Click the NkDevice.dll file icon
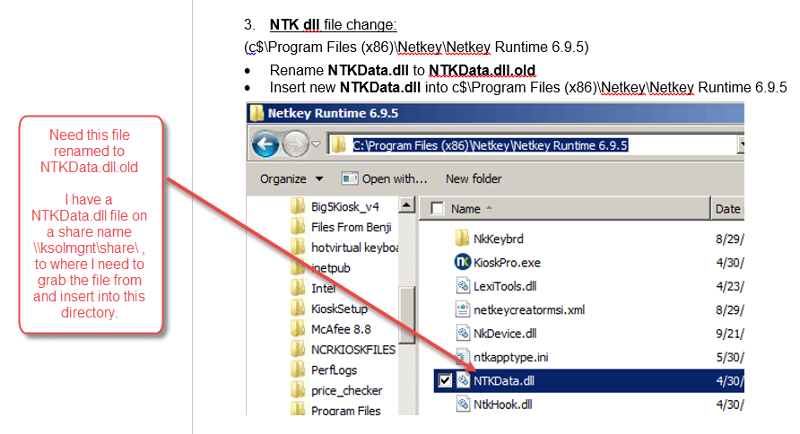Viewport: 800px width, 434px height. point(462,333)
